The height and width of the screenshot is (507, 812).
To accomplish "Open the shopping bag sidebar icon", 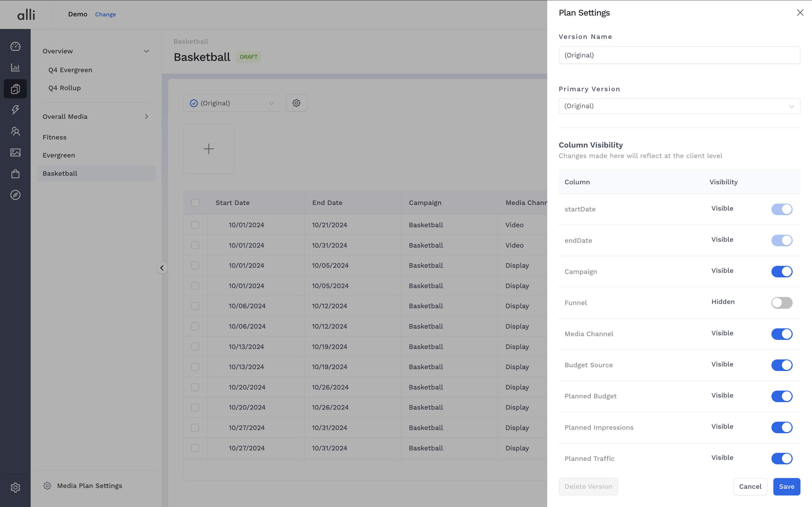I will click(15, 174).
